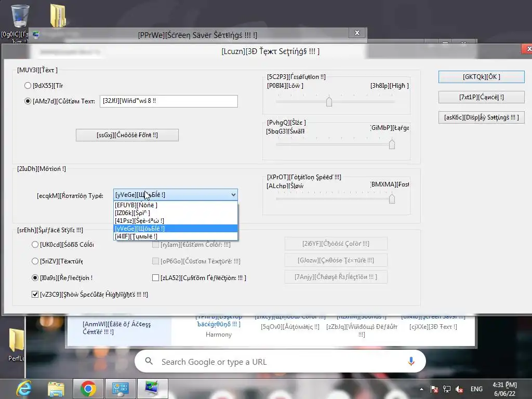The image size is (532, 399).
Task: Click the magnifier icon in Google search box
Action: (x=149, y=362)
